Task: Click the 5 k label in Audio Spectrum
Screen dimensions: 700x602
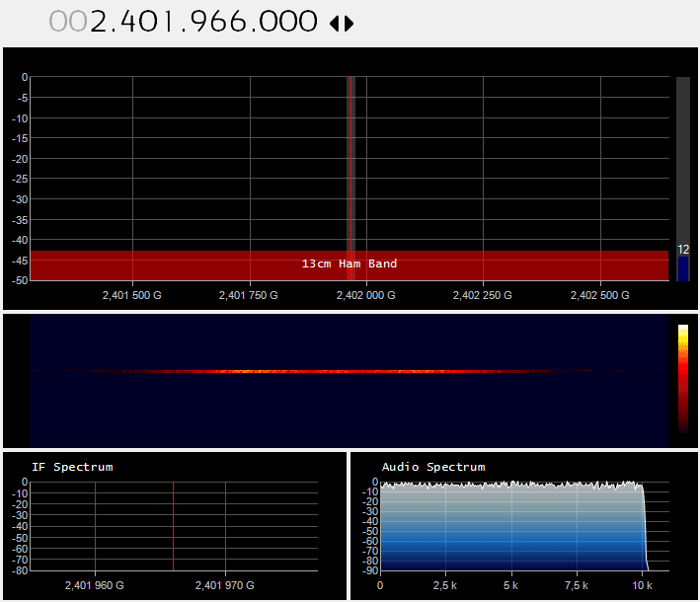Action: (x=510, y=585)
